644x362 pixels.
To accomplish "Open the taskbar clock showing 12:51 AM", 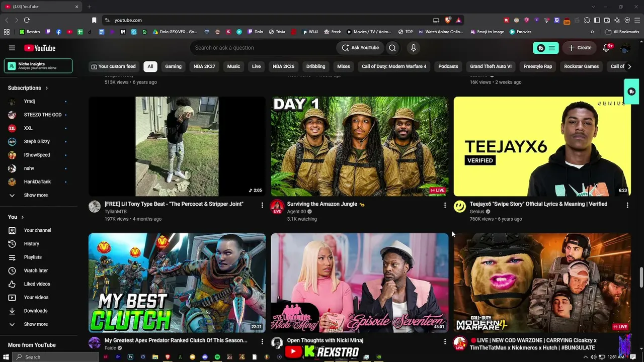I will pos(616,357).
